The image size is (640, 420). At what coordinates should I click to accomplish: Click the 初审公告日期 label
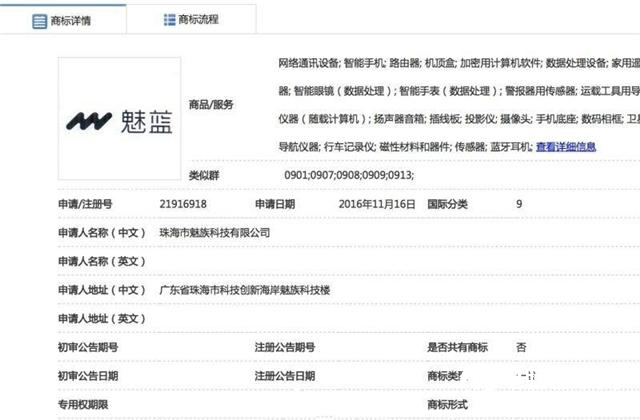88,376
